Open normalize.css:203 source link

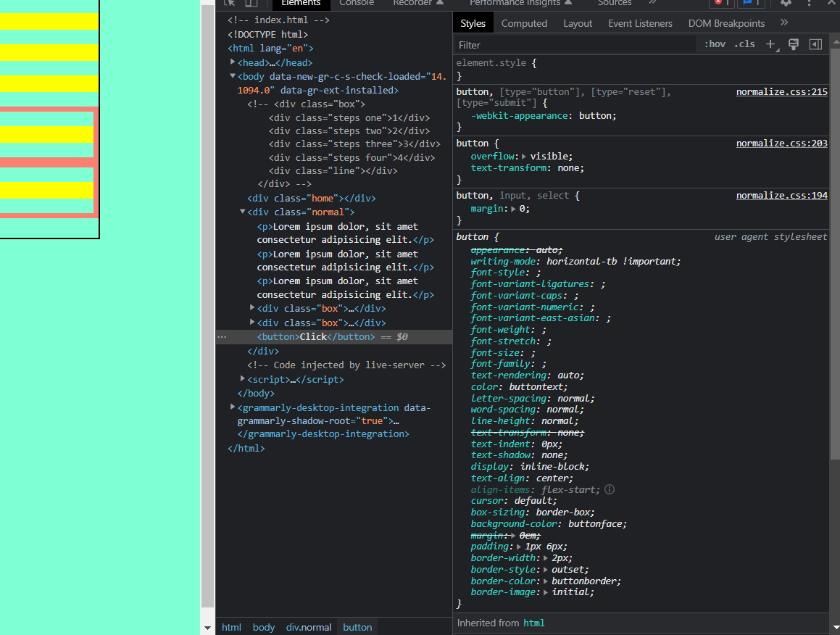[781, 143]
